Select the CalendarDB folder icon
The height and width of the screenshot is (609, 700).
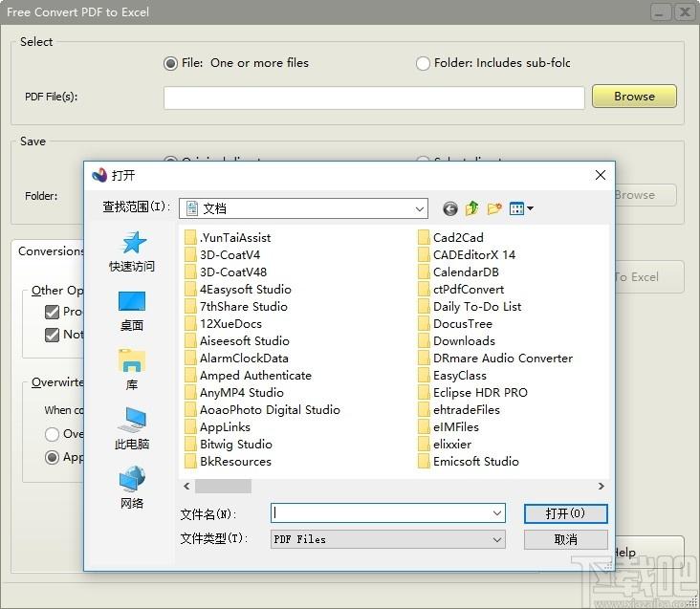(x=424, y=272)
